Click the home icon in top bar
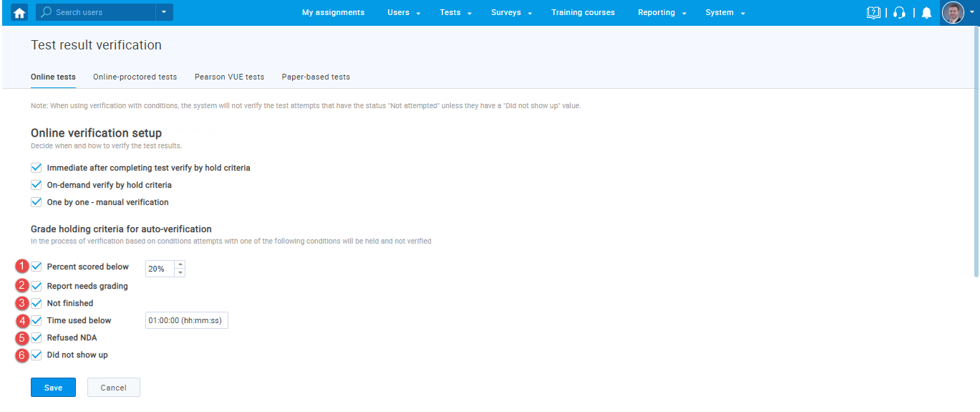Screen dimensions: 980x412 [x=19, y=12]
